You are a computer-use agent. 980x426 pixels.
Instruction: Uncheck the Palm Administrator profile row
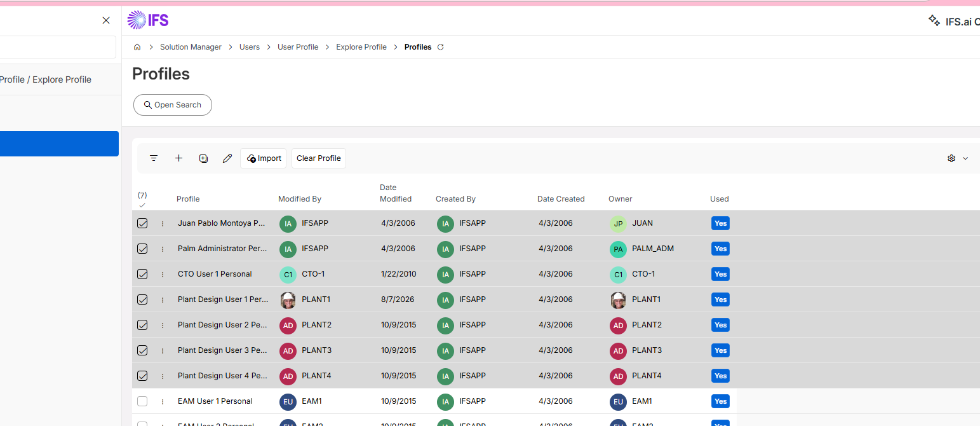point(142,249)
